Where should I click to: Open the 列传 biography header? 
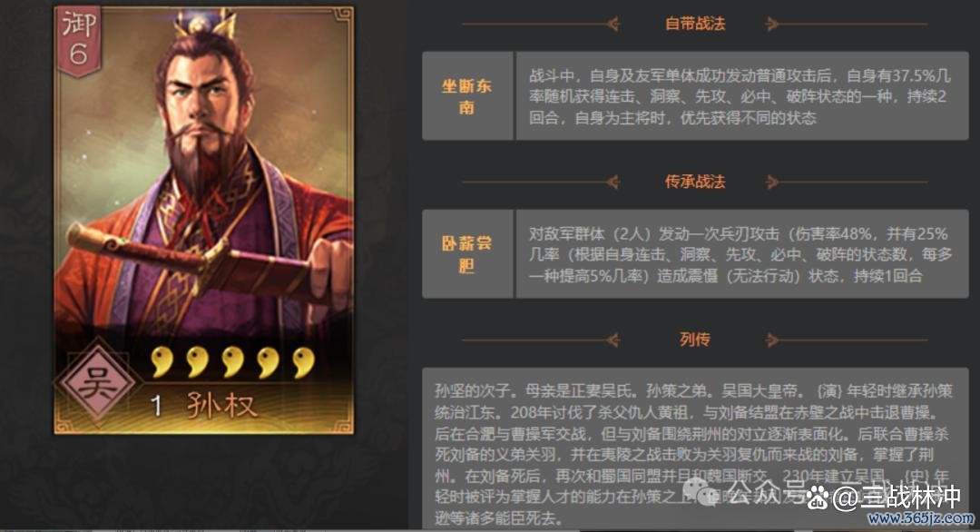tap(695, 340)
